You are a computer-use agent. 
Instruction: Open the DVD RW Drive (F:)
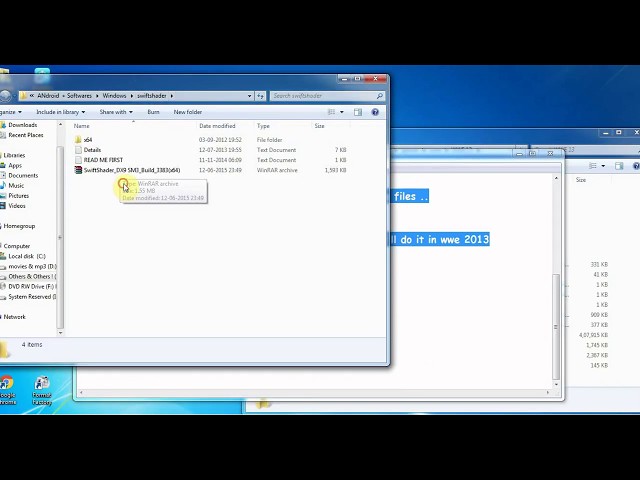click(32, 287)
